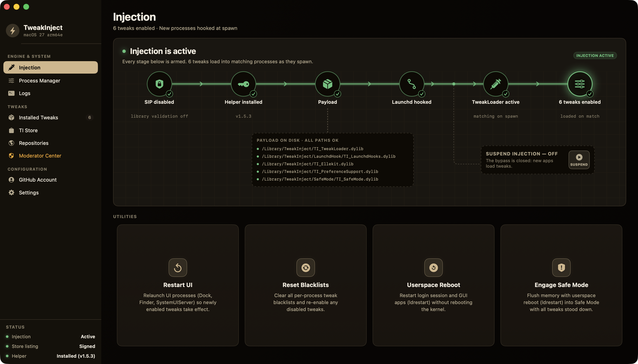638x364 pixels.
Task: Click the sliders icon beside Process Manager
Action: click(11, 81)
